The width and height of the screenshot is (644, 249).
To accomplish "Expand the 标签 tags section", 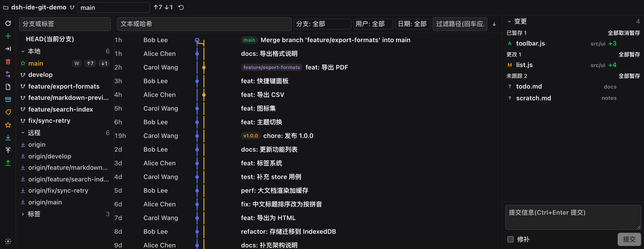I will 23,214.
